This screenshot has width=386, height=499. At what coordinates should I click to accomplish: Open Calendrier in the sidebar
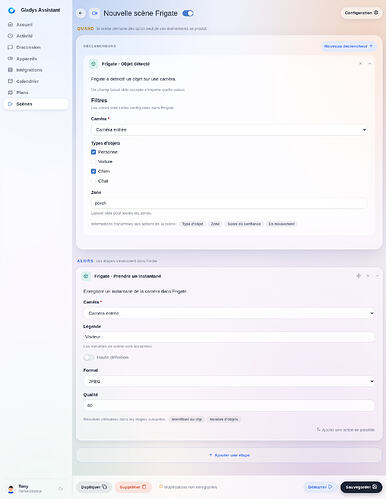click(x=36, y=81)
